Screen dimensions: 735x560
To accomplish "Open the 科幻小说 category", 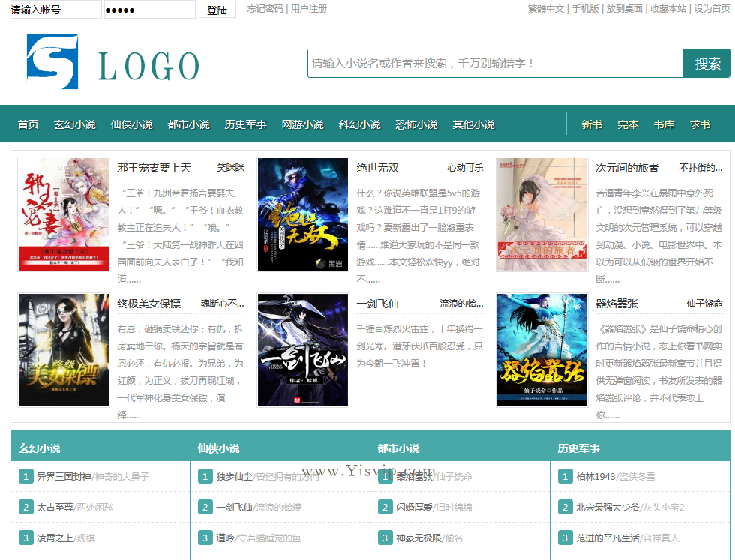I will [x=359, y=124].
